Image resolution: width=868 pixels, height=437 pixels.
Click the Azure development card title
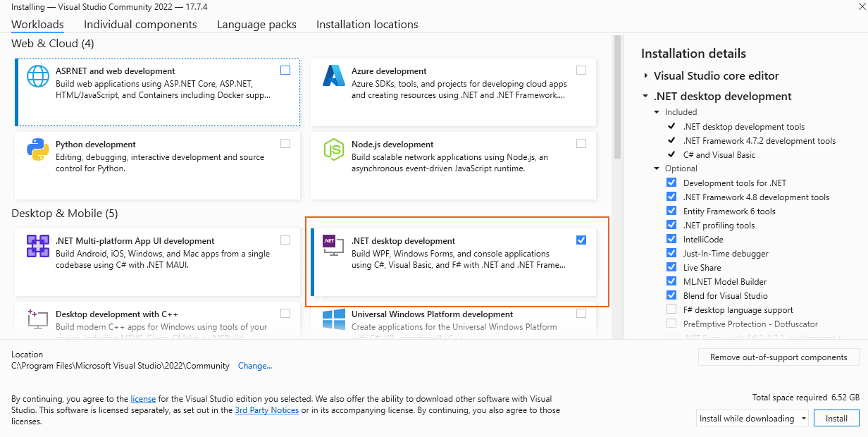(x=389, y=71)
